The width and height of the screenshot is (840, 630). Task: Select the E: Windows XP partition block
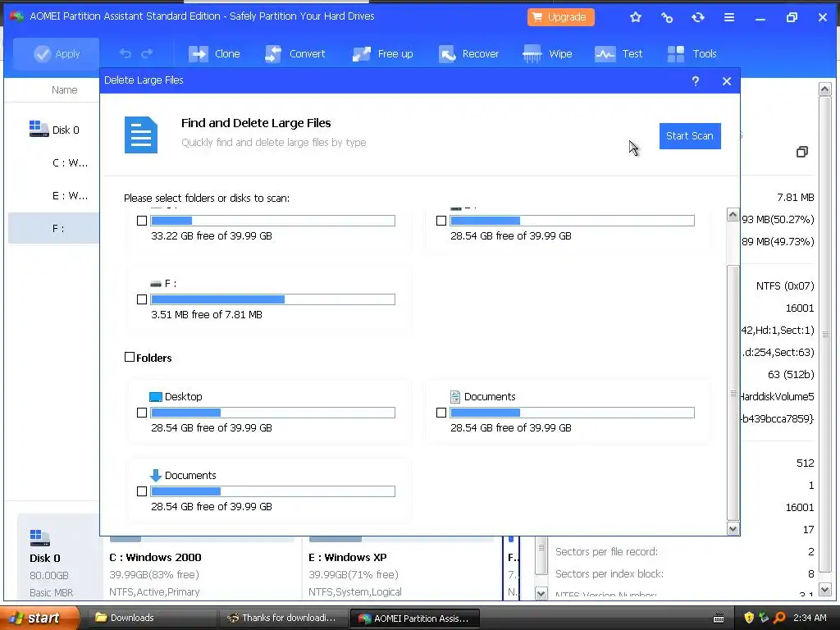402,568
